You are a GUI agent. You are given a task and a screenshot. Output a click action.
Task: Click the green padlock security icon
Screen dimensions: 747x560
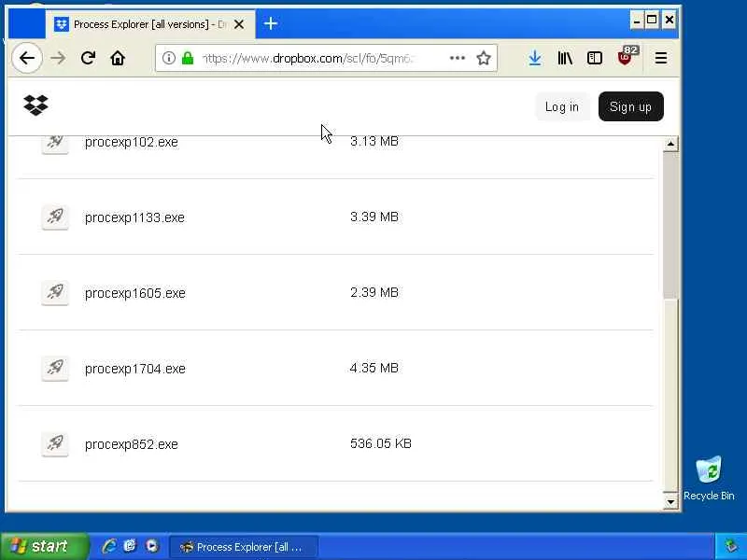click(x=188, y=58)
